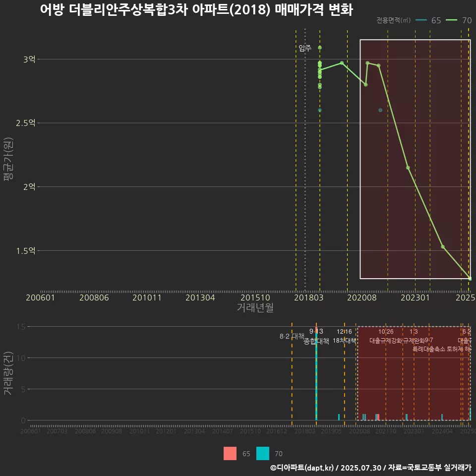
Task: Click volume chart x-axis label 202110
Action: (x=386, y=431)
